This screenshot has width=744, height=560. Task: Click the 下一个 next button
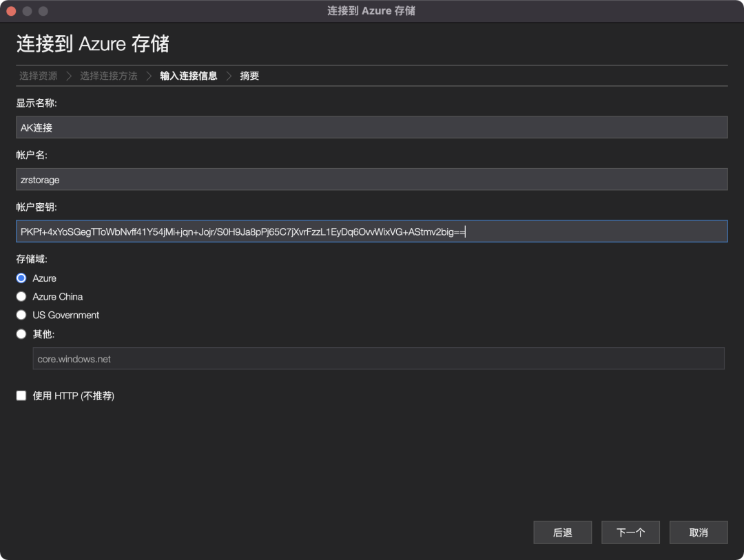coord(630,532)
